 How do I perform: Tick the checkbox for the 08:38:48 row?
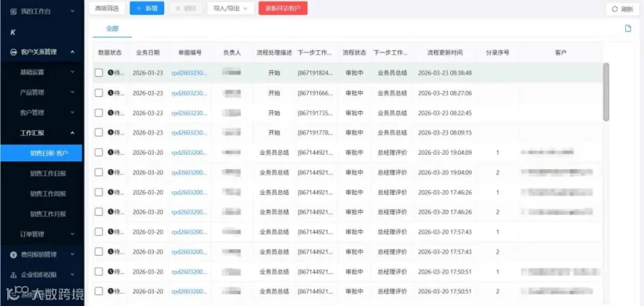click(99, 73)
